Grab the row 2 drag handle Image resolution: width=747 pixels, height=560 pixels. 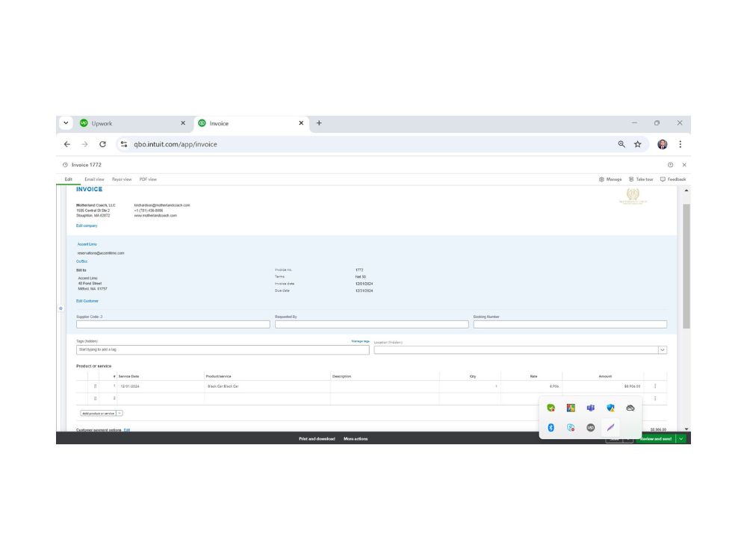pos(96,399)
